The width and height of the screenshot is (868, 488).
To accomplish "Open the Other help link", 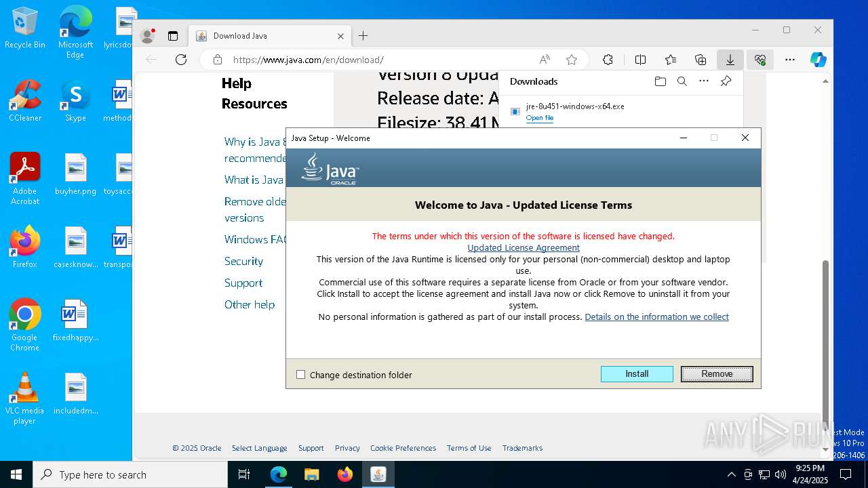I will click(250, 304).
